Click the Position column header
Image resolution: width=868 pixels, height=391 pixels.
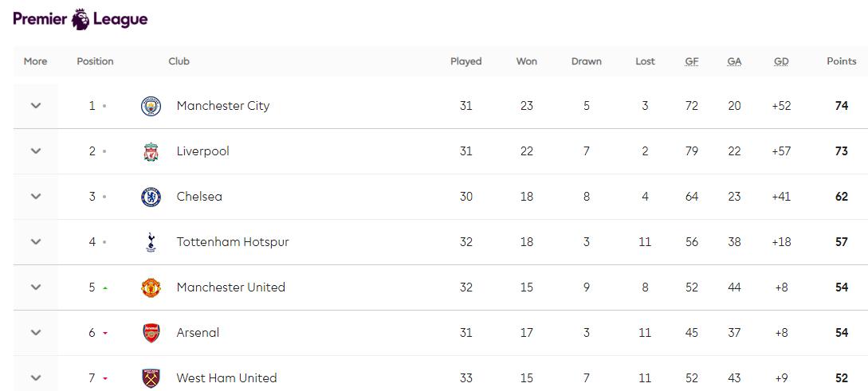coord(95,61)
